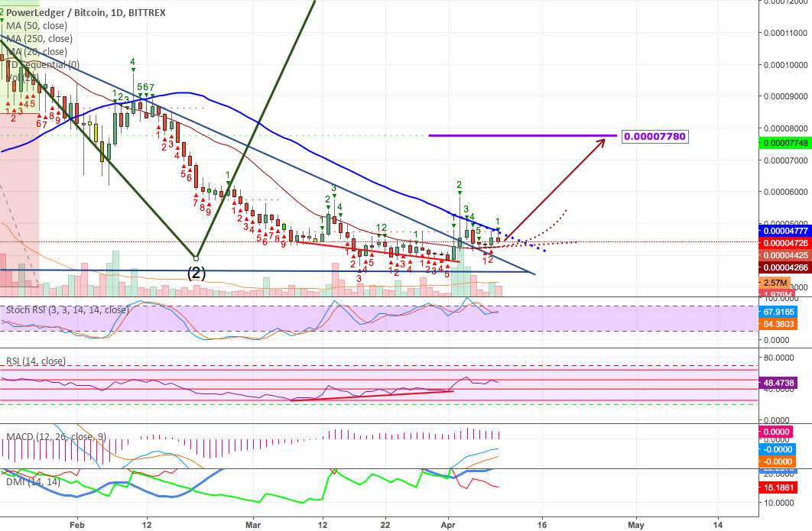Click the blue 67.9165 Stoch RSI value

coord(778,312)
